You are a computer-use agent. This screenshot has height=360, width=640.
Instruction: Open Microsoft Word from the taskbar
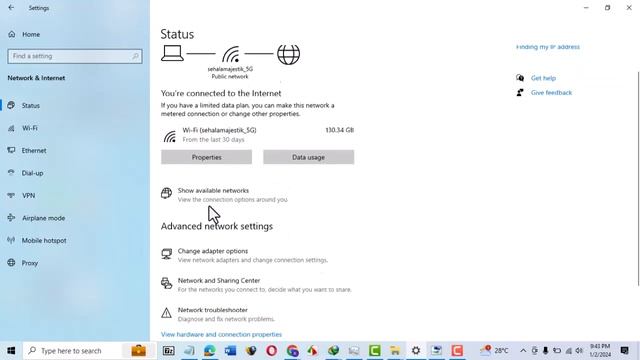[x=230, y=351]
